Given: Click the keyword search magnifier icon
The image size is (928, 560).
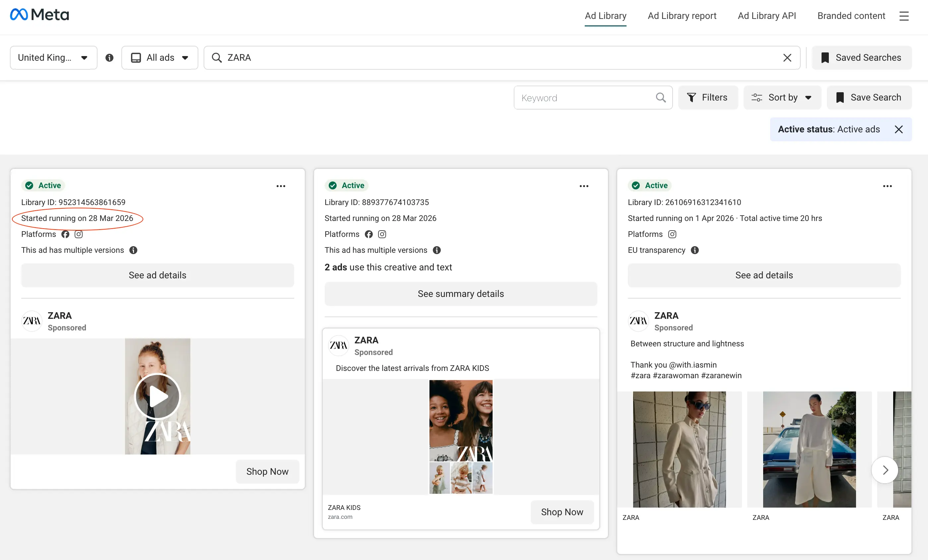Looking at the screenshot, I should coord(661,98).
